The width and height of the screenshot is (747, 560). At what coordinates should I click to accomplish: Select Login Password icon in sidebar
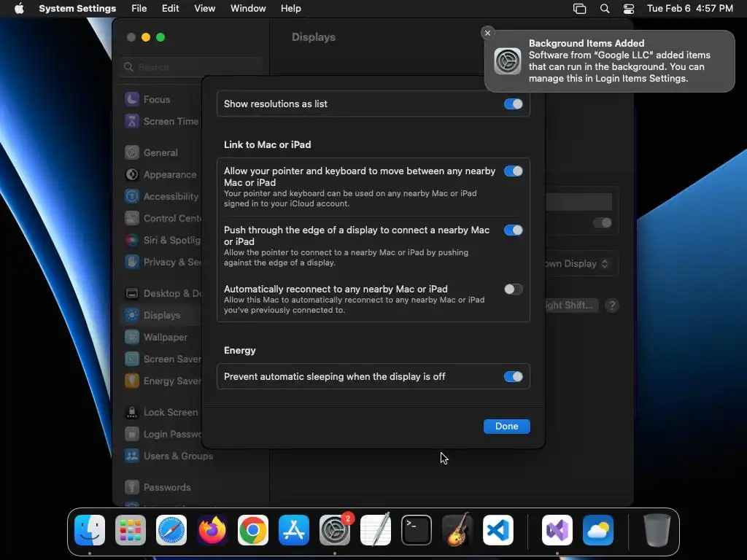click(x=132, y=435)
